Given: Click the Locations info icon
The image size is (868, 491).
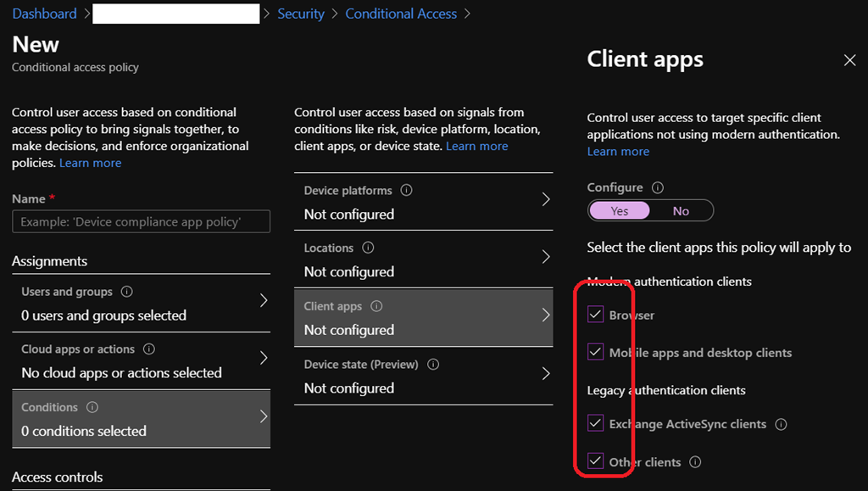Looking at the screenshot, I should [x=368, y=248].
